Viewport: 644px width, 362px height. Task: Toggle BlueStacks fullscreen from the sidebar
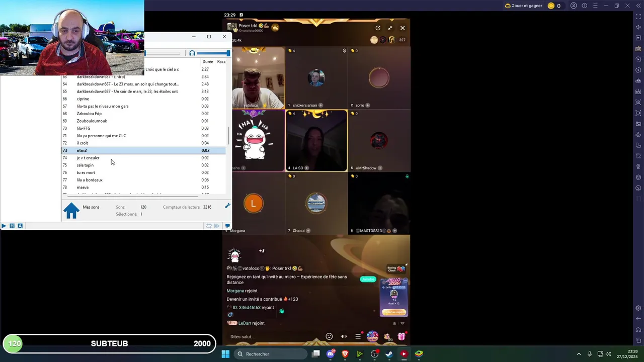click(638, 17)
